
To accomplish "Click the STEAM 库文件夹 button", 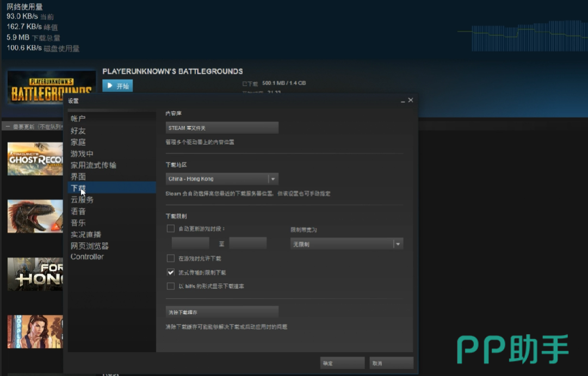I will [x=222, y=128].
